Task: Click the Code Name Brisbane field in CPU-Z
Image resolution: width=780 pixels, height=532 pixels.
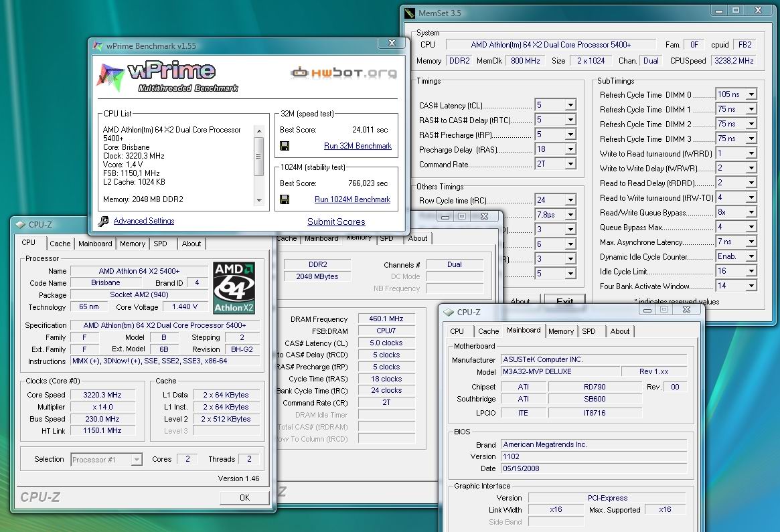Action: (106, 282)
